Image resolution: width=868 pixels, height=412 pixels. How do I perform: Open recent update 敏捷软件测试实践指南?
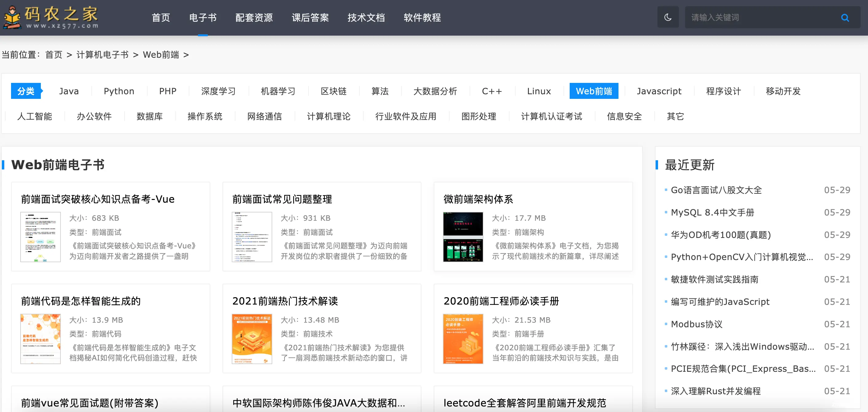pyautogui.click(x=714, y=279)
